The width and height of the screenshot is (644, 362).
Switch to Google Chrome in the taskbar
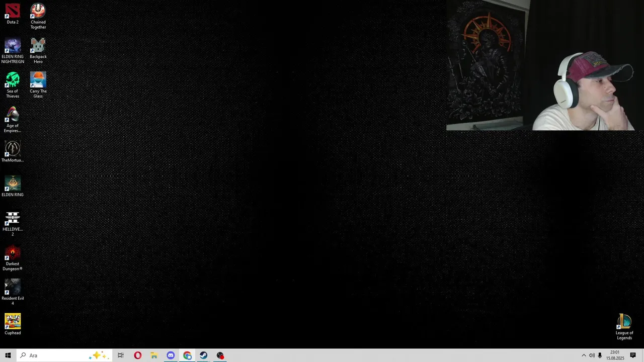pyautogui.click(x=187, y=355)
